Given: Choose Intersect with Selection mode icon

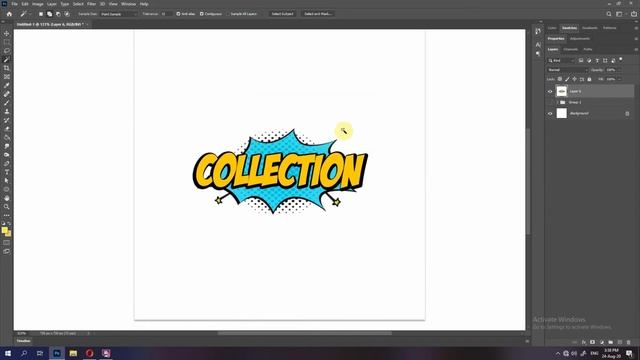Looking at the screenshot, I should pos(67,14).
